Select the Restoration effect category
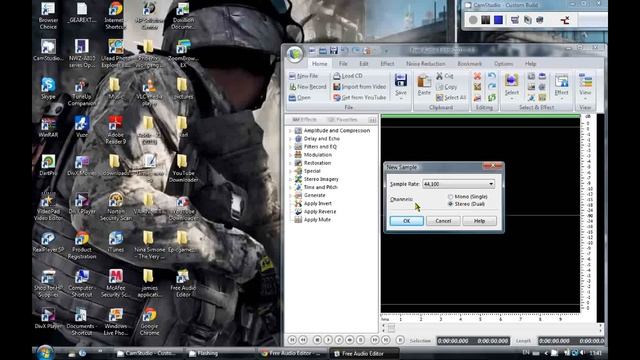 317,163
